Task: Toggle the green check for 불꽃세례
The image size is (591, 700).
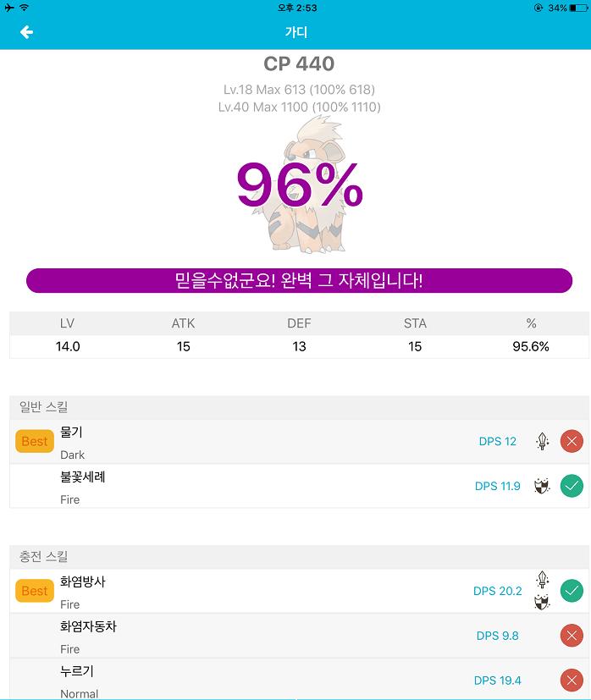Action: pos(572,486)
